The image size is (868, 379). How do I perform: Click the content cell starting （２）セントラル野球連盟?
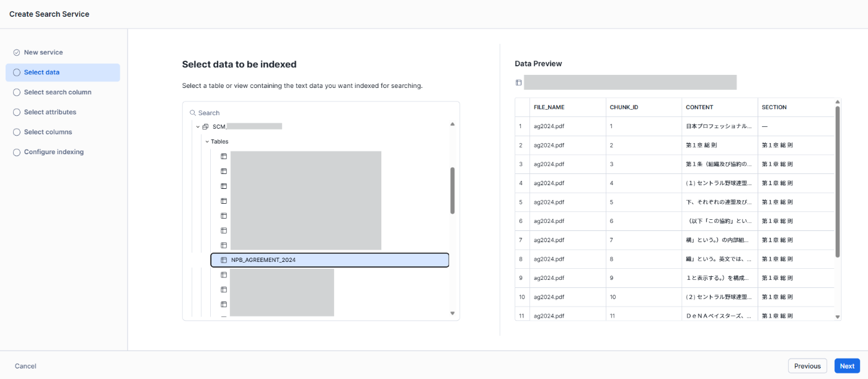tap(719, 297)
